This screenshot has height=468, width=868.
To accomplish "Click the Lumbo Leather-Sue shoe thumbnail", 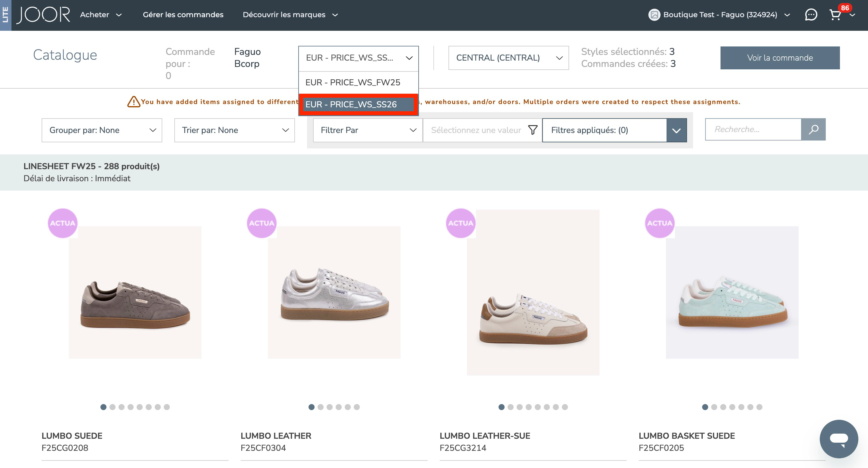I will click(x=533, y=292).
